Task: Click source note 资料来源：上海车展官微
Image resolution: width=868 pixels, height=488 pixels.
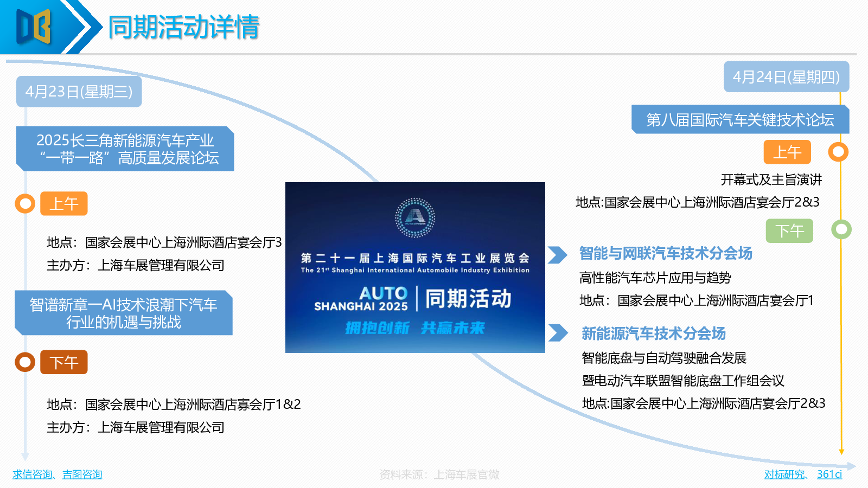Action: click(439, 475)
